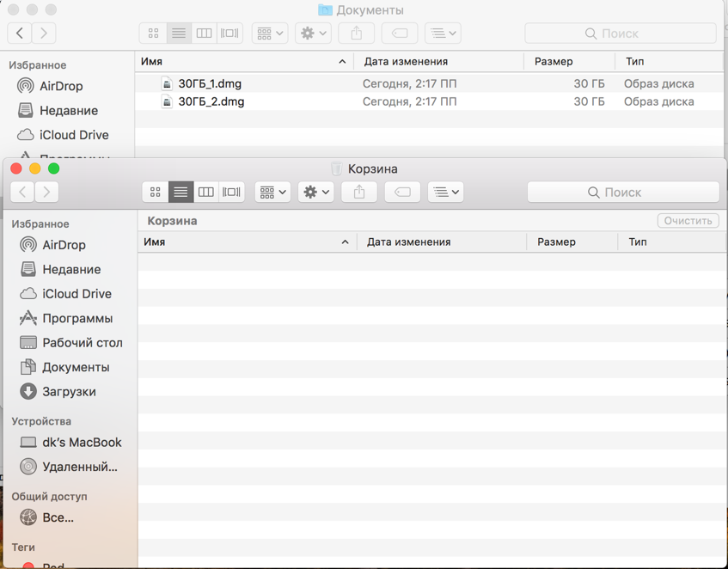Go forward in Trash window
Viewport: 728px width, 569px height.
click(46, 193)
